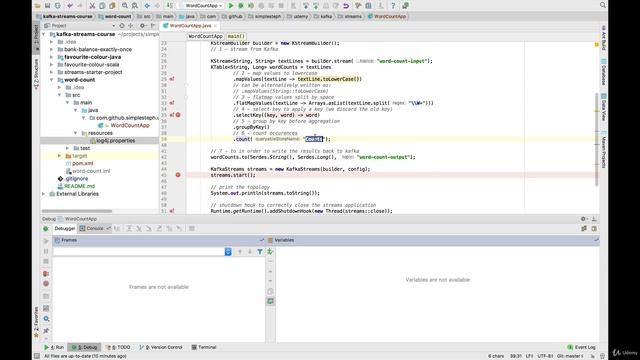Click the Git: master branch status
Screen dimensions: 640x360
[570, 356]
